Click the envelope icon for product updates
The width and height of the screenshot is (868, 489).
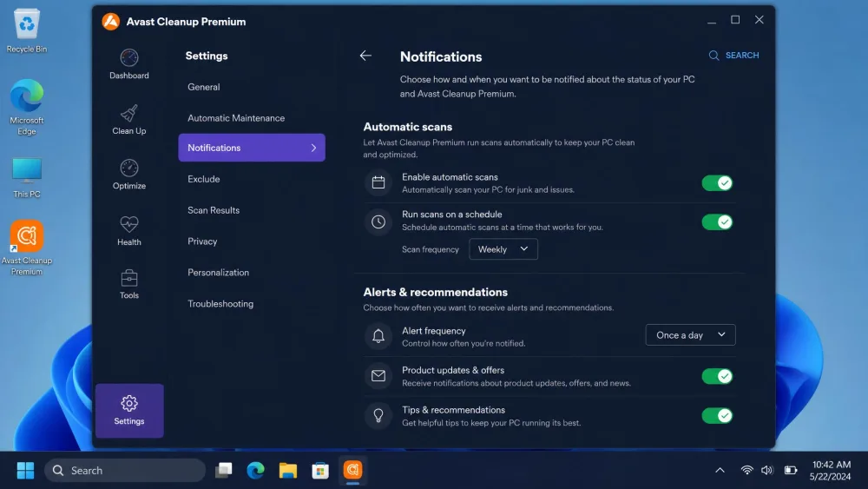coord(378,376)
